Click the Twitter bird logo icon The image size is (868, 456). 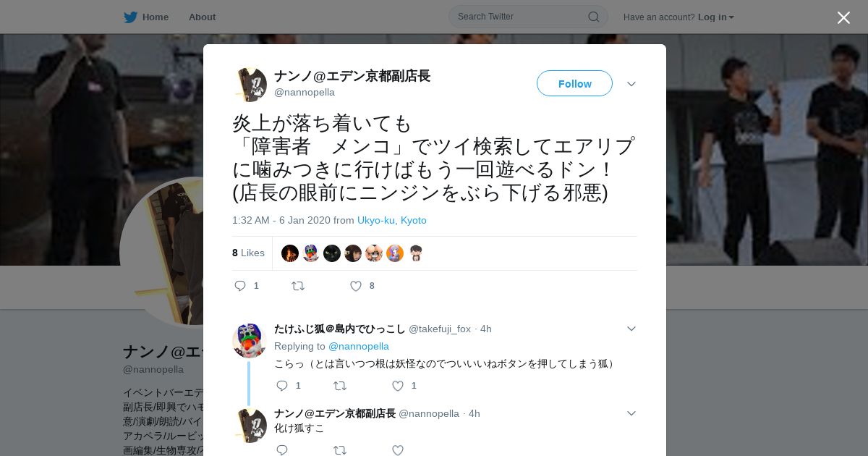tap(130, 17)
